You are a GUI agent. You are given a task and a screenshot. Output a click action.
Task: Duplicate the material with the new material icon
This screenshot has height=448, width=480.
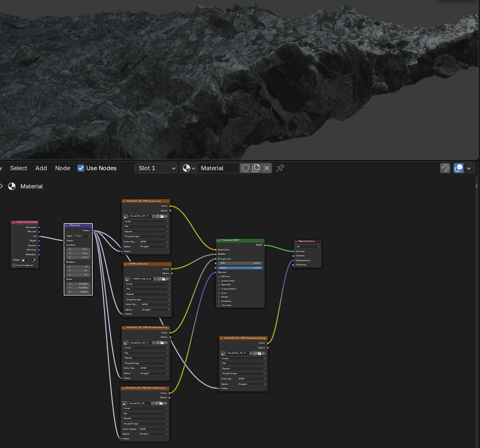click(256, 168)
